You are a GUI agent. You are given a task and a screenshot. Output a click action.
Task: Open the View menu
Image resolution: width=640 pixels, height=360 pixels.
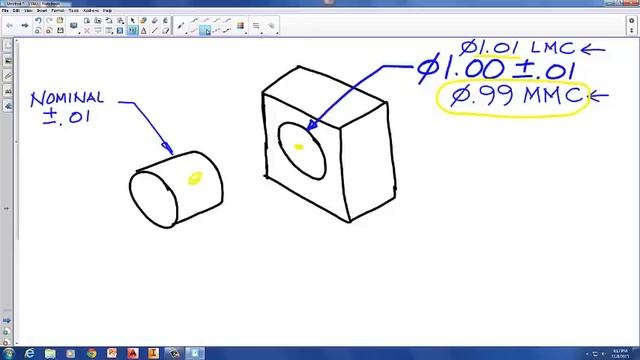[x=29, y=11]
